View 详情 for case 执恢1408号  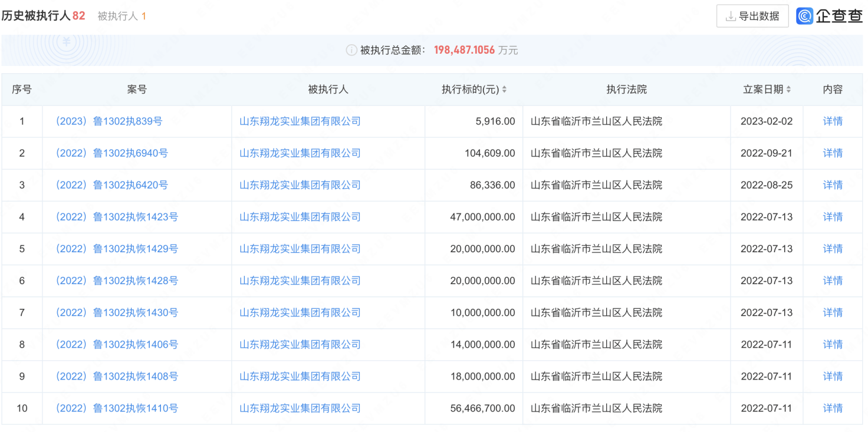(x=833, y=376)
